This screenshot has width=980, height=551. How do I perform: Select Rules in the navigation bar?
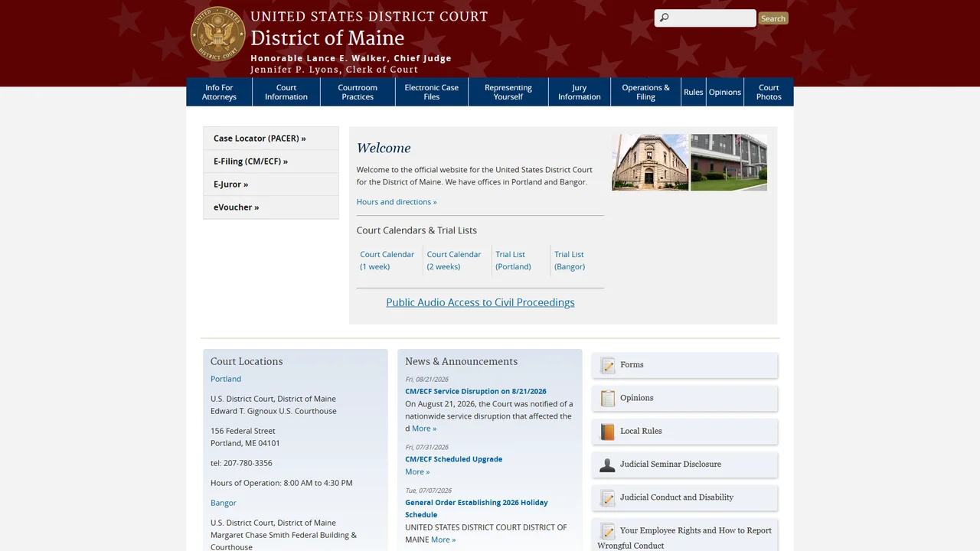tap(694, 92)
